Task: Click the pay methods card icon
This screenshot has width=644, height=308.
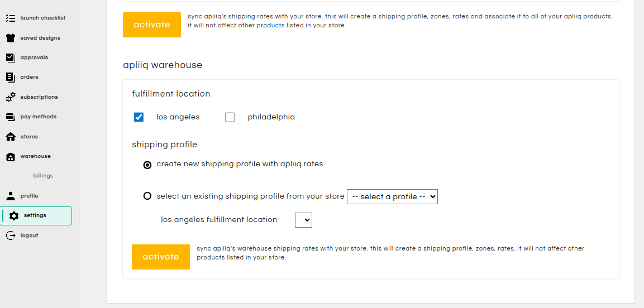Action: click(10, 117)
